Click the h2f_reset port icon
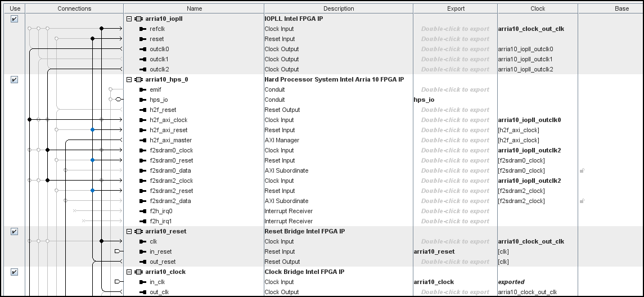This screenshot has height=297, width=644. click(143, 110)
